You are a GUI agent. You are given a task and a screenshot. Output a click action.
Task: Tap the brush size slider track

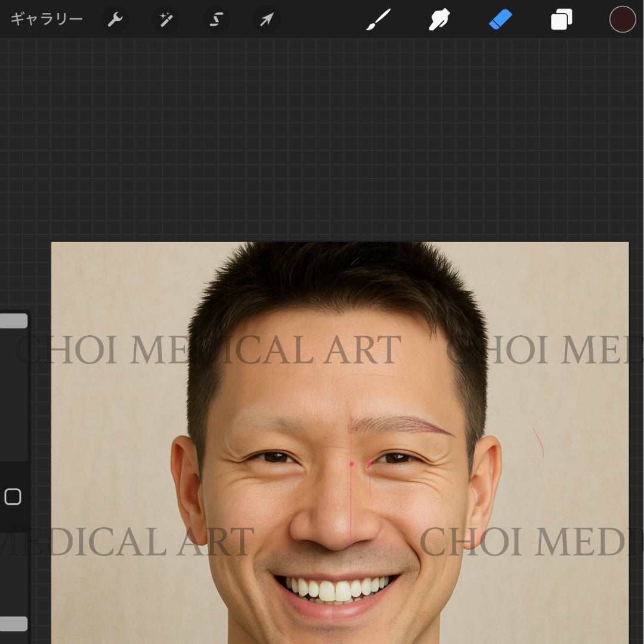coord(13,386)
